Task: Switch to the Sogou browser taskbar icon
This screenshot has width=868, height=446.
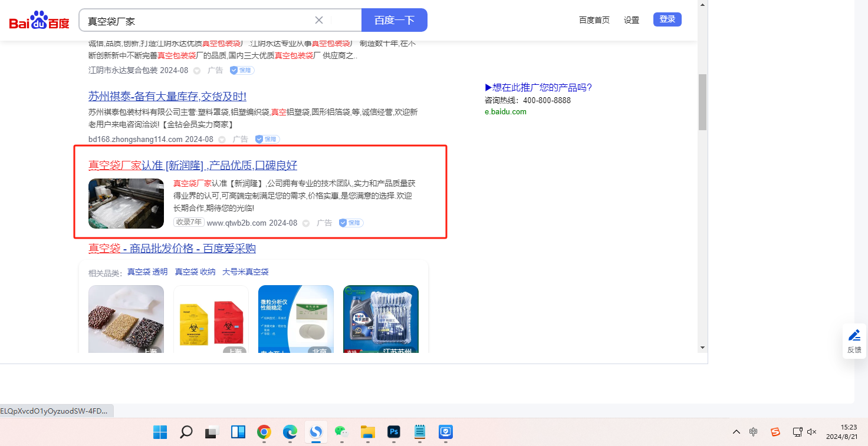Action: click(316, 432)
